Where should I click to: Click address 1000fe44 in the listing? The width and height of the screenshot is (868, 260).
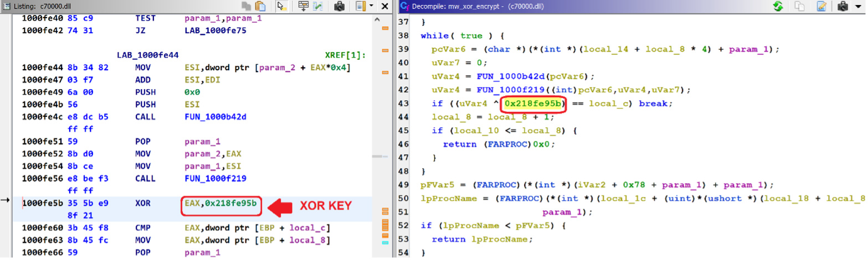(42, 67)
